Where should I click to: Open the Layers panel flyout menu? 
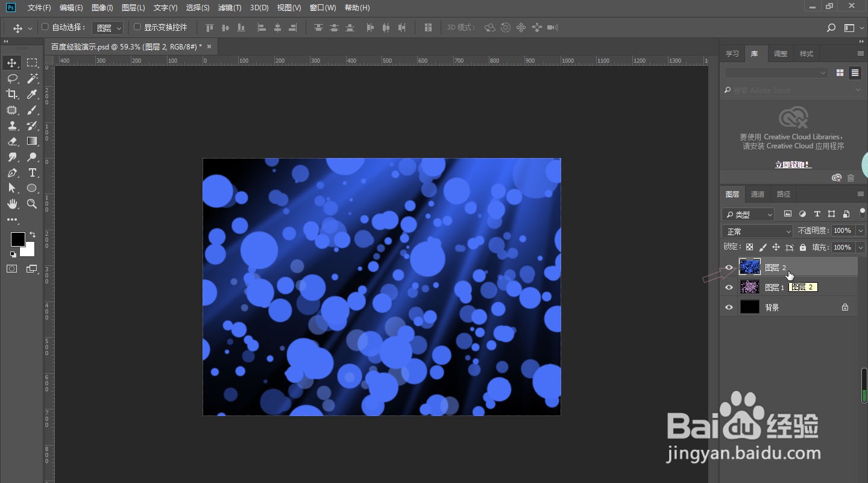coord(861,194)
